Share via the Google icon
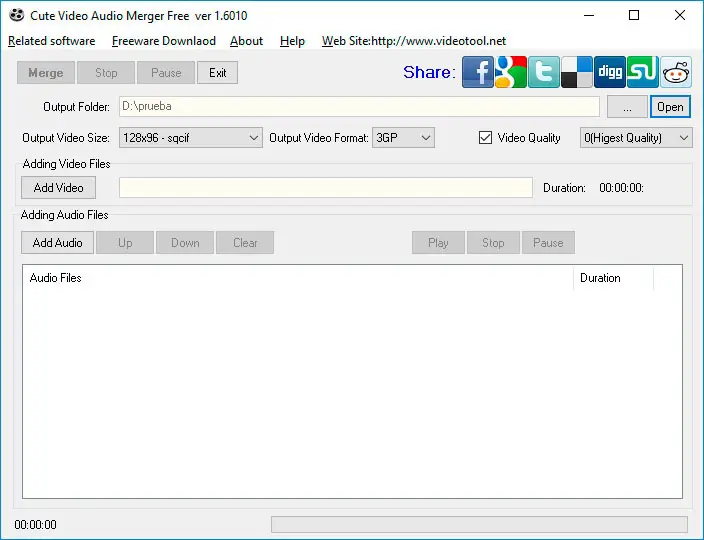This screenshot has width=704, height=540. pyautogui.click(x=510, y=72)
